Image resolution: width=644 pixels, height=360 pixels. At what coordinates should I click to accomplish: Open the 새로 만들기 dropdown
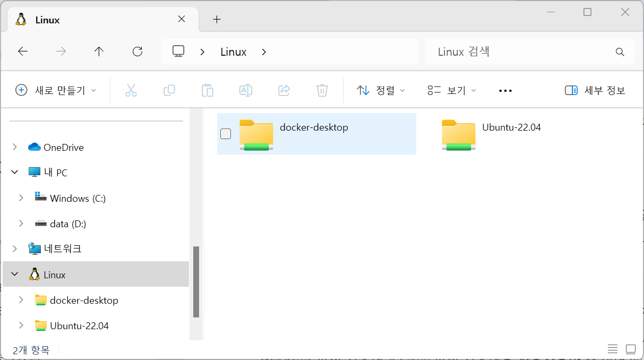click(x=56, y=90)
